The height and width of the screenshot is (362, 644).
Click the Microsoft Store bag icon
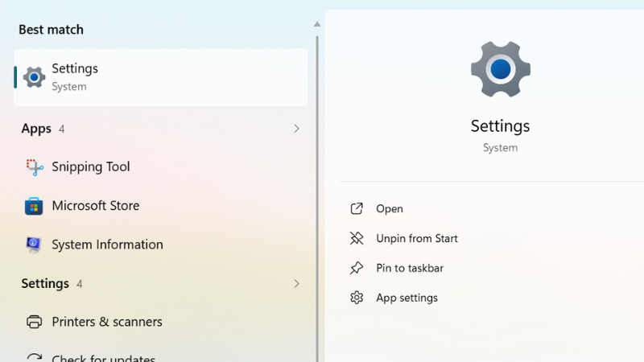(x=34, y=206)
